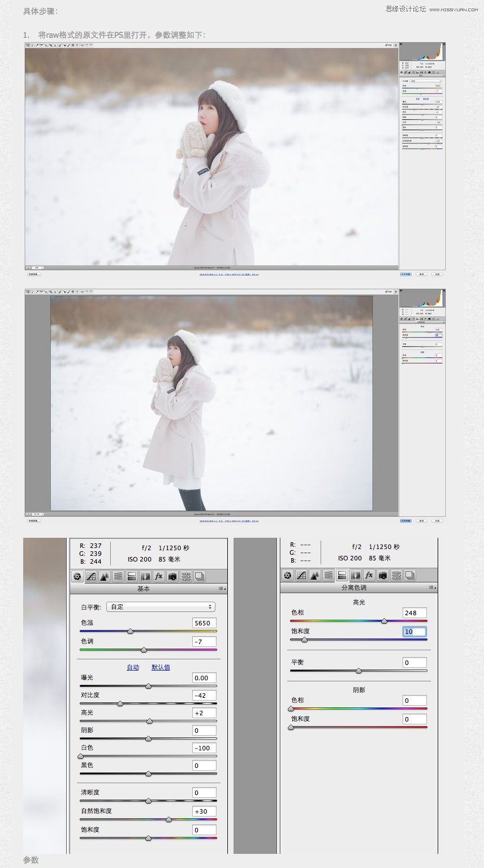Open Camera Calibration icon in 分离色调 panel
The height and width of the screenshot is (868, 484).
coord(383,575)
